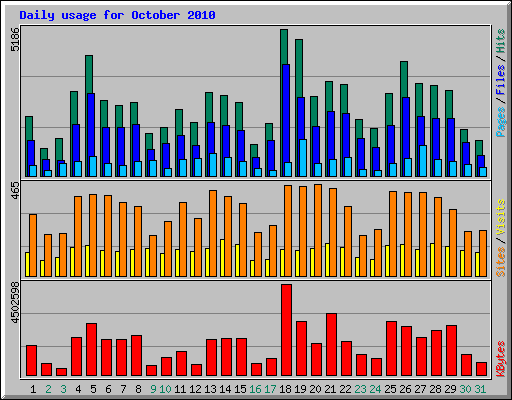Click the green 'Hits' legend label
The height and width of the screenshot is (400, 512).
tap(501, 41)
